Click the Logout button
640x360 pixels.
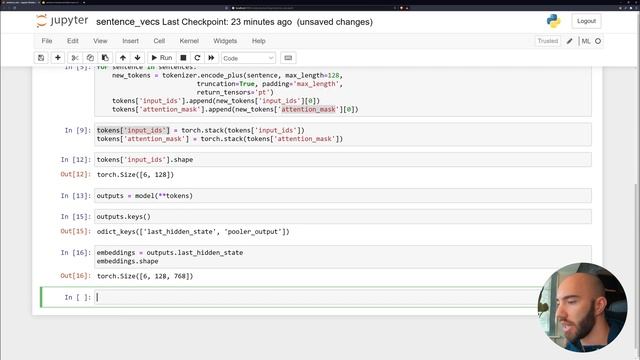[x=586, y=21]
